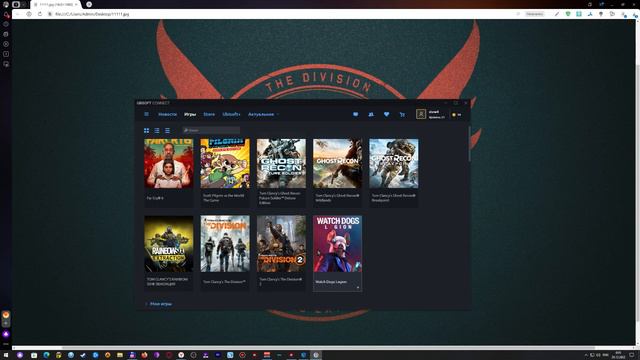Close the 11111.jpg browser tab
The image size is (640, 360).
click(76, 4)
